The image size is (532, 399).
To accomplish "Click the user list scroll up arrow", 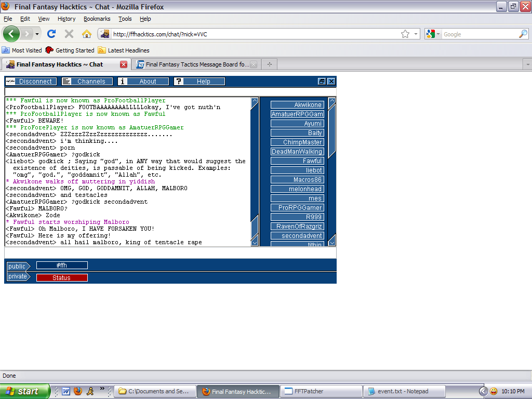I will tap(332, 100).
